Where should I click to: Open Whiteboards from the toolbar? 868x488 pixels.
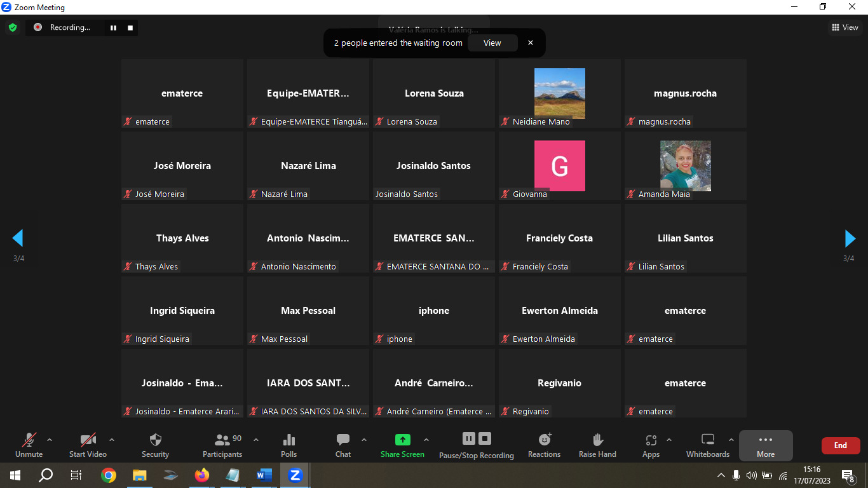[x=707, y=445]
